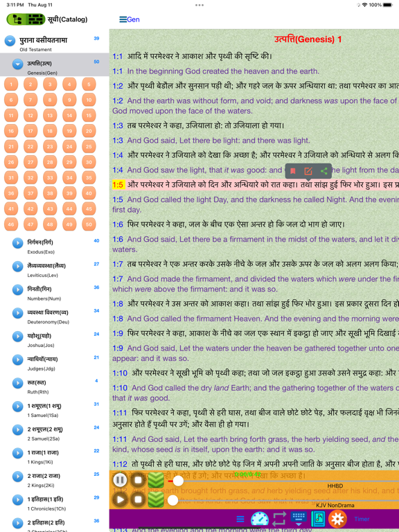Screen dimensions: 399x532
Task: Toggle the repeat loop icon
Action: [279, 519]
